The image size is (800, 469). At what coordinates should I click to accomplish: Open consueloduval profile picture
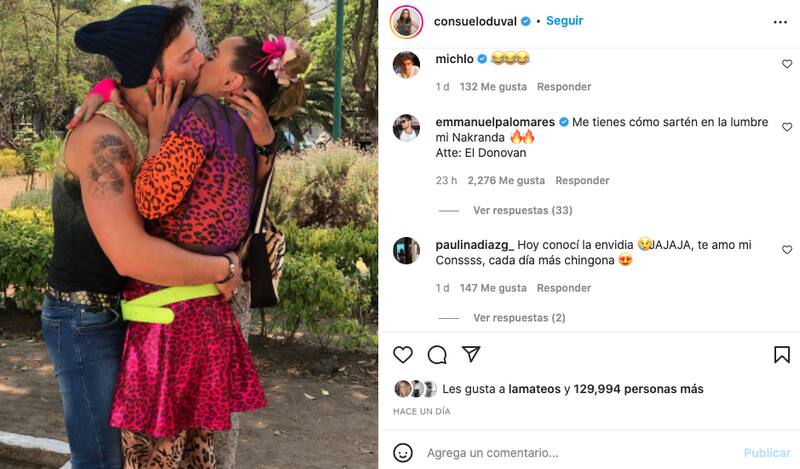pyautogui.click(x=407, y=22)
